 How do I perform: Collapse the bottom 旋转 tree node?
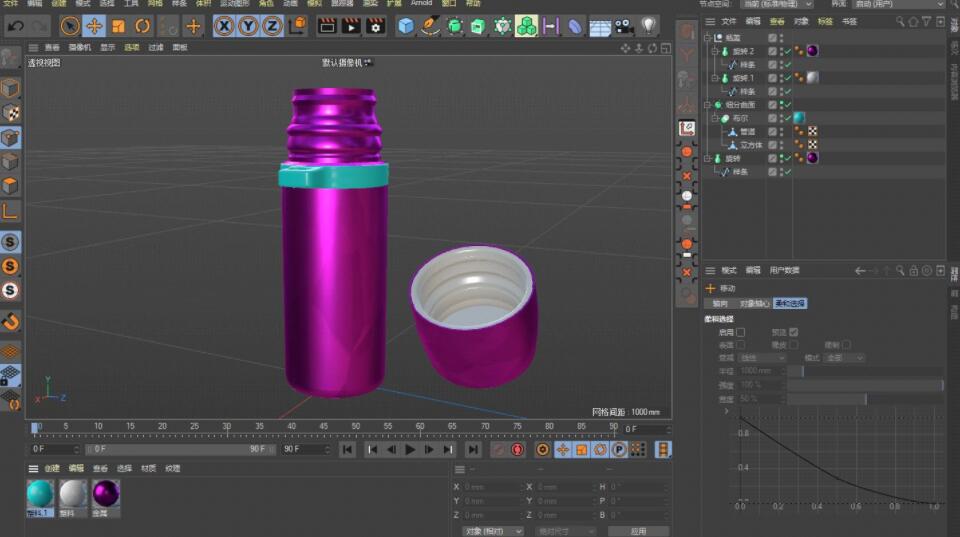pos(707,159)
